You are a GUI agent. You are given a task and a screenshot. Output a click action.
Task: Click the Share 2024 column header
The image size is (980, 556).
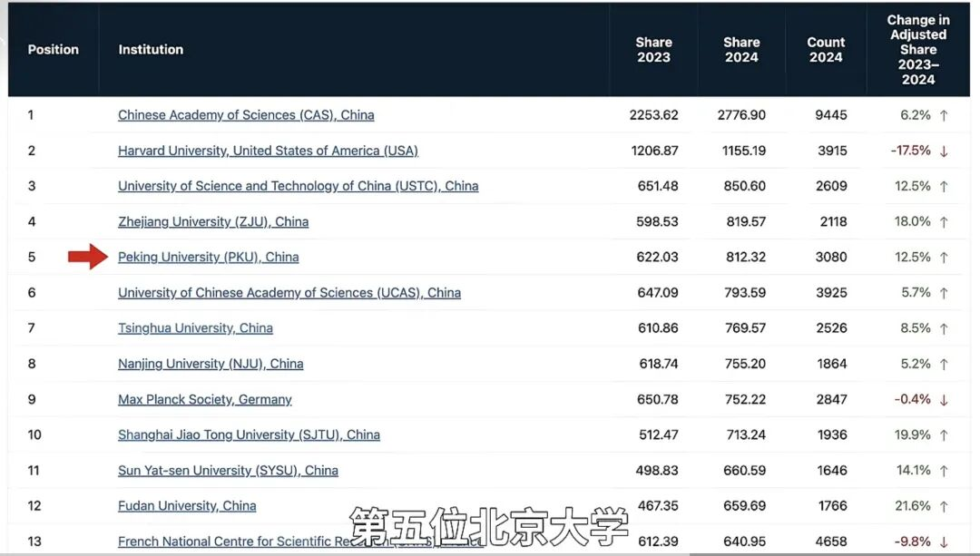coord(741,50)
